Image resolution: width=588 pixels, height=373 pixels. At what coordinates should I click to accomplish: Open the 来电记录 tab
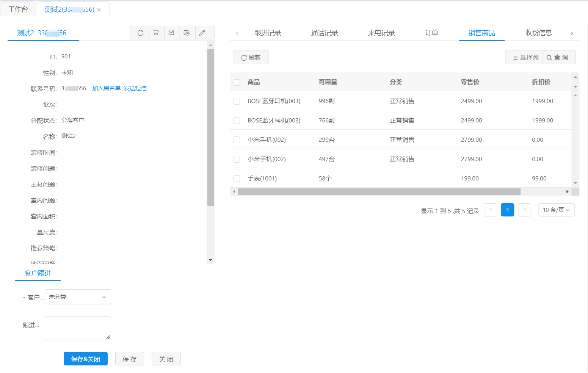[x=381, y=33]
